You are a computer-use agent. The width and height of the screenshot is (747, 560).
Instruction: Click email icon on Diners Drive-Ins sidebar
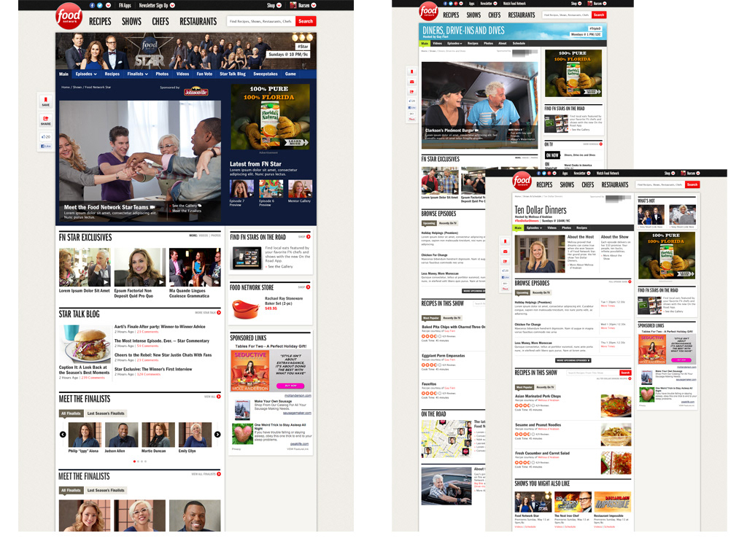pyautogui.click(x=412, y=82)
